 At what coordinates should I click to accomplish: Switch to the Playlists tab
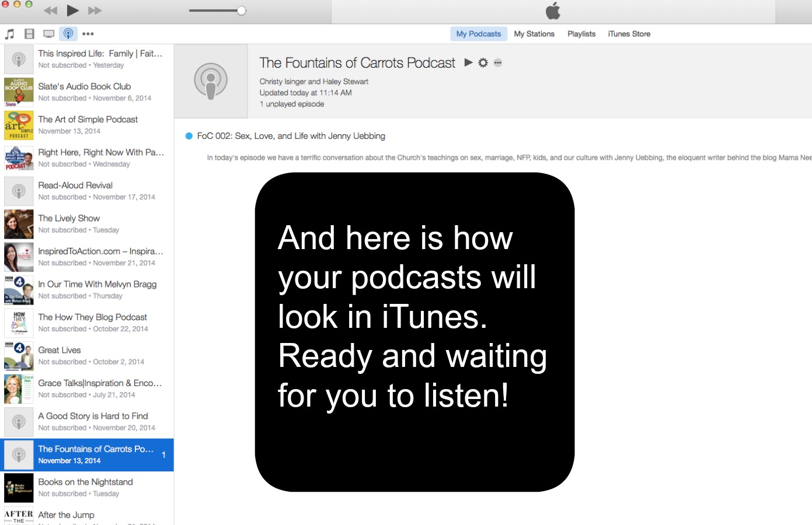(x=581, y=34)
